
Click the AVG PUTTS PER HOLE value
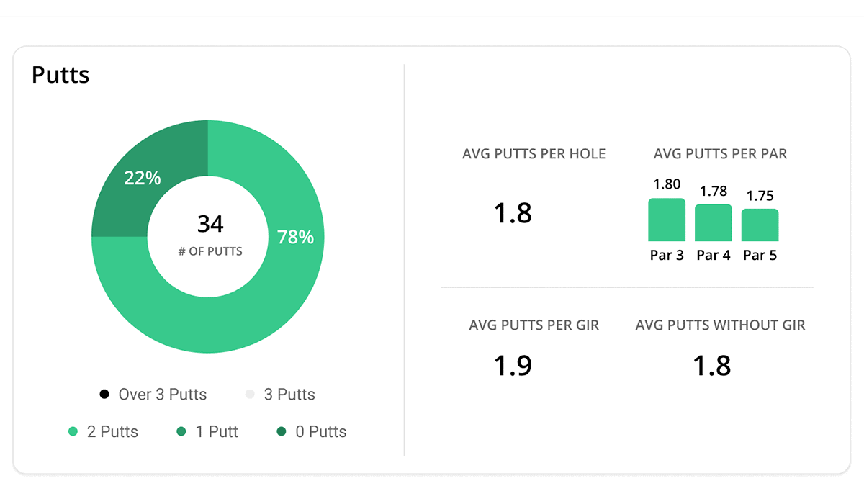tap(513, 214)
